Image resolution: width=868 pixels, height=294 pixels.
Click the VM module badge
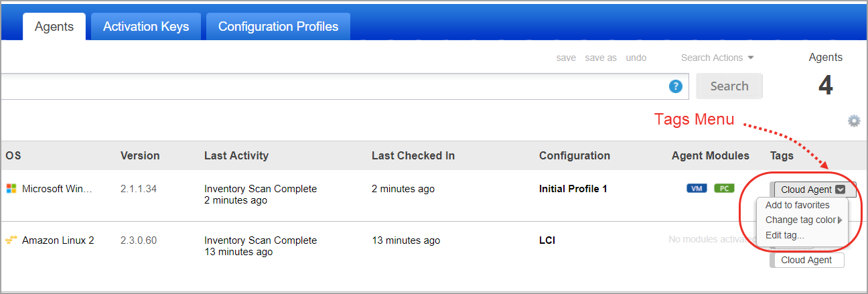(697, 189)
